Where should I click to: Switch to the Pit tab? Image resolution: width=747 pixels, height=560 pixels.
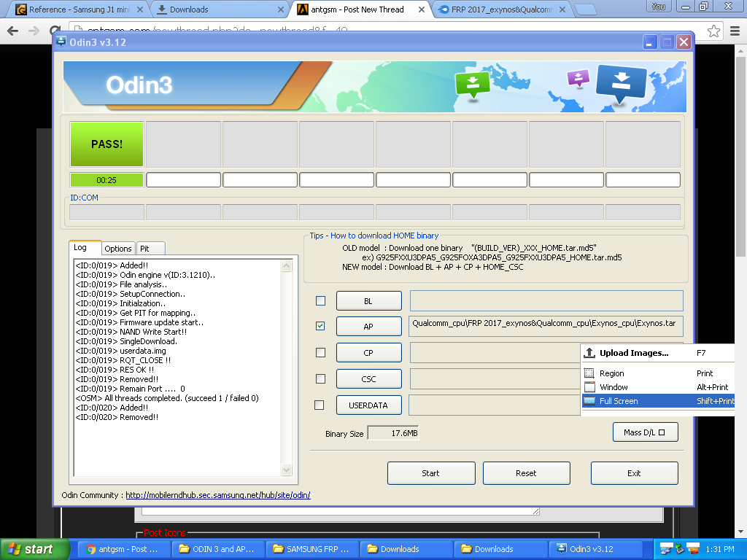(x=150, y=249)
